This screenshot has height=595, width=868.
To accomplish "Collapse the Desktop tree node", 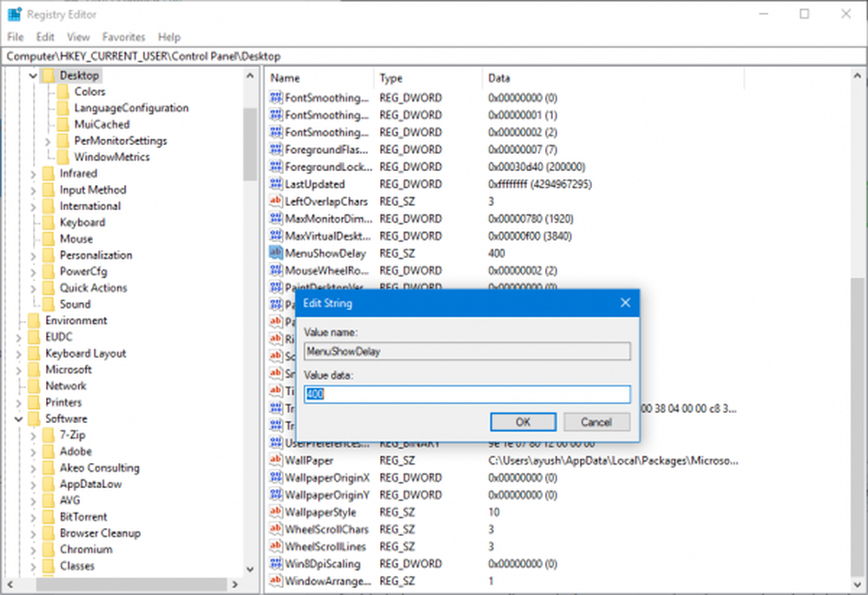I will click(x=33, y=76).
